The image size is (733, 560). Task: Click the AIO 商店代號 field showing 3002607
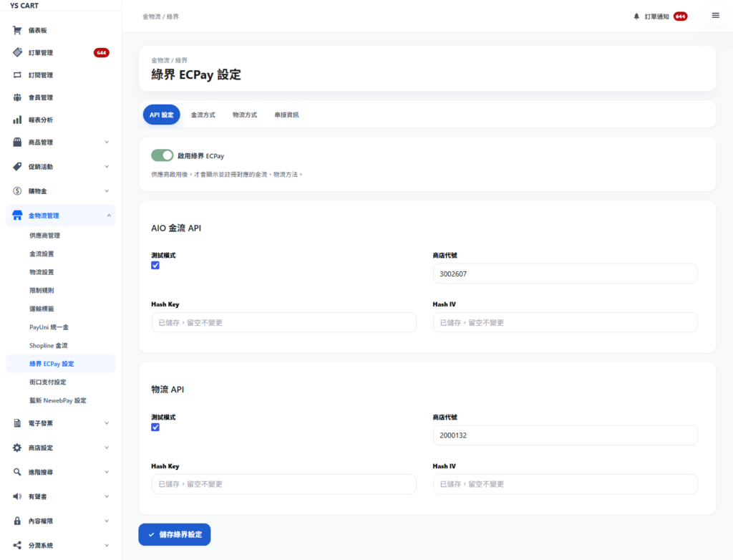565,274
